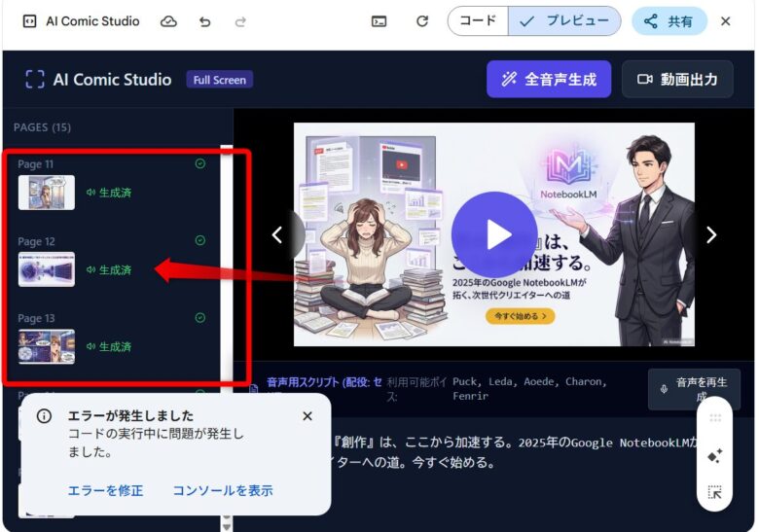Go to the previous page with the left chevron
The image size is (759, 532).
277,234
